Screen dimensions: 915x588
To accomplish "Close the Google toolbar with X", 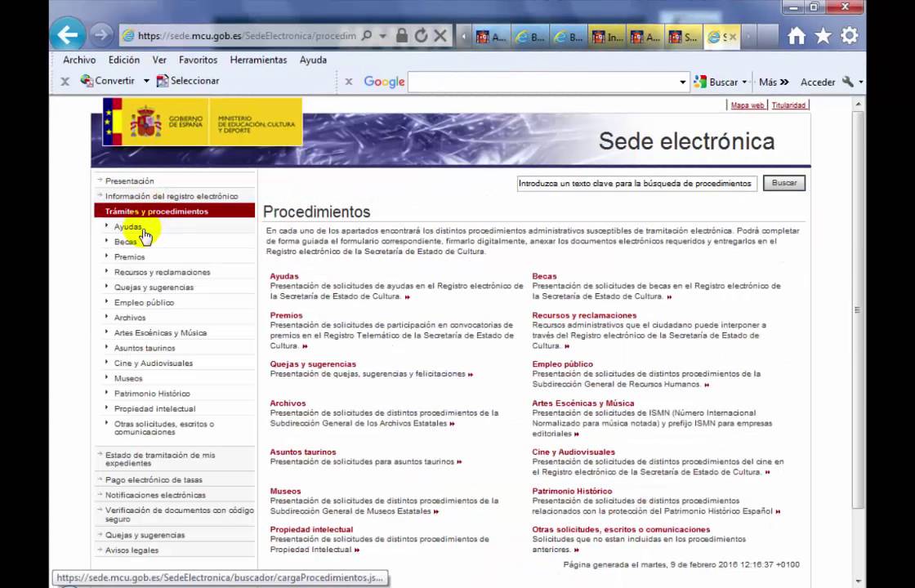I will click(x=348, y=82).
